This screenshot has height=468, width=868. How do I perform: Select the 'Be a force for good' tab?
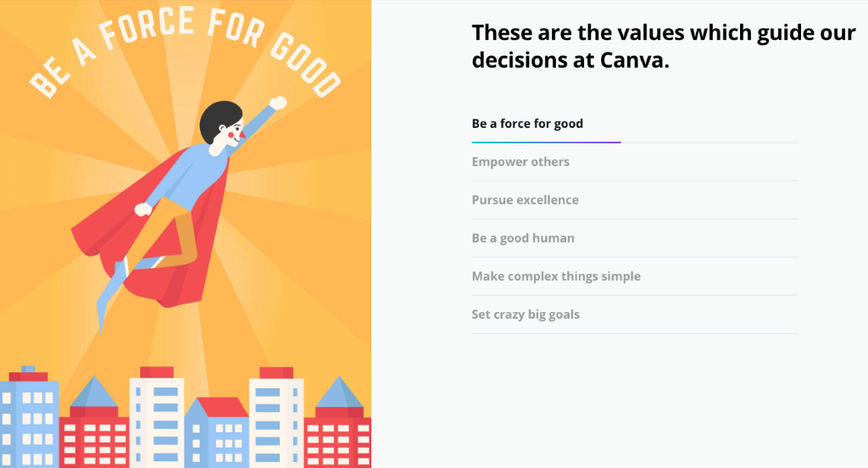527,124
